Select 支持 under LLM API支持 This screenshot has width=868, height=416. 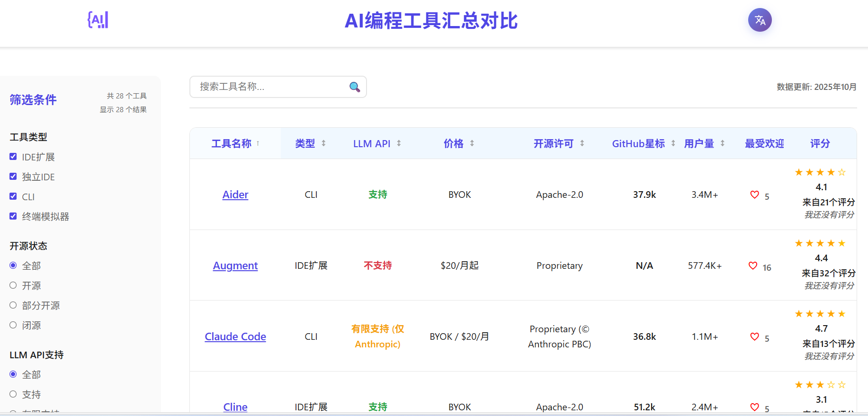(13, 394)
